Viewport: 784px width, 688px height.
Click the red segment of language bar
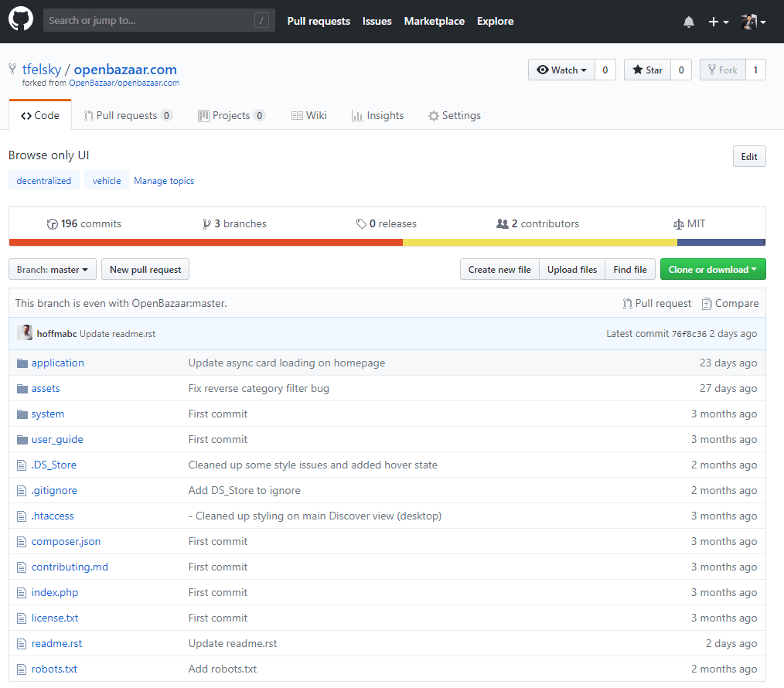206,243
